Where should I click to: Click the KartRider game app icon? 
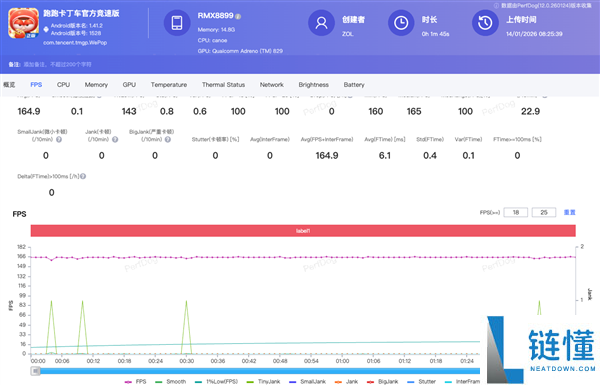(x=23, y=23)
